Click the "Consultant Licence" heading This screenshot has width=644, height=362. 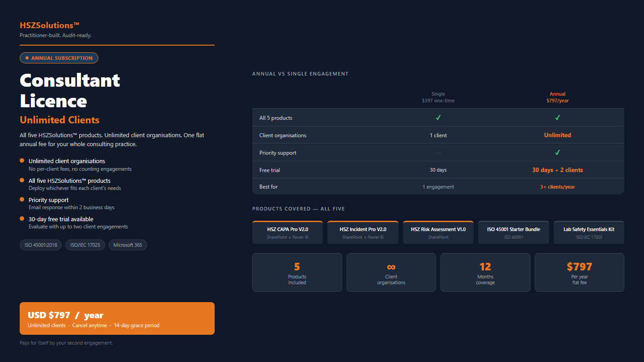tap(70, 90)
